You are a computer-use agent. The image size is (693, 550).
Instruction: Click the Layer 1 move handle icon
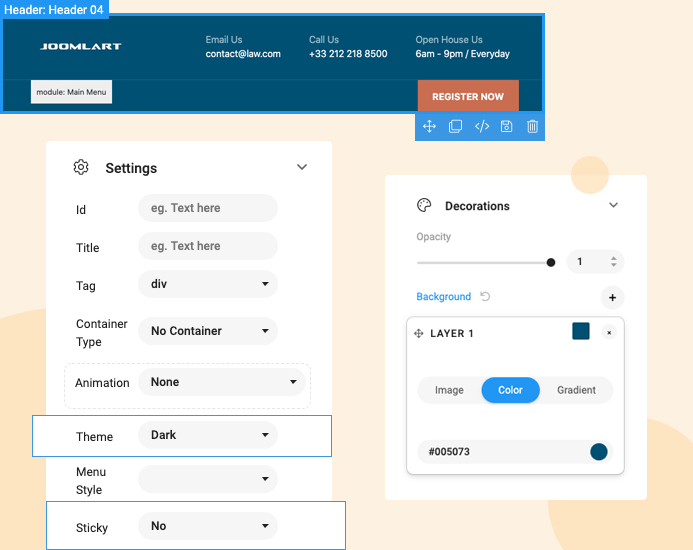click(x=419, y=333)
